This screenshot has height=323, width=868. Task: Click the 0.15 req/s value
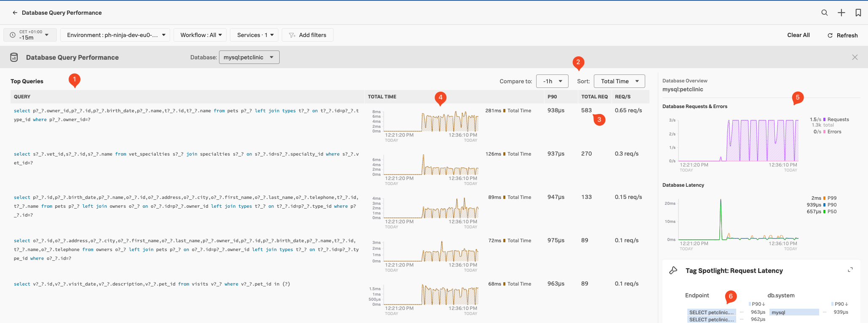click(628, 197)
